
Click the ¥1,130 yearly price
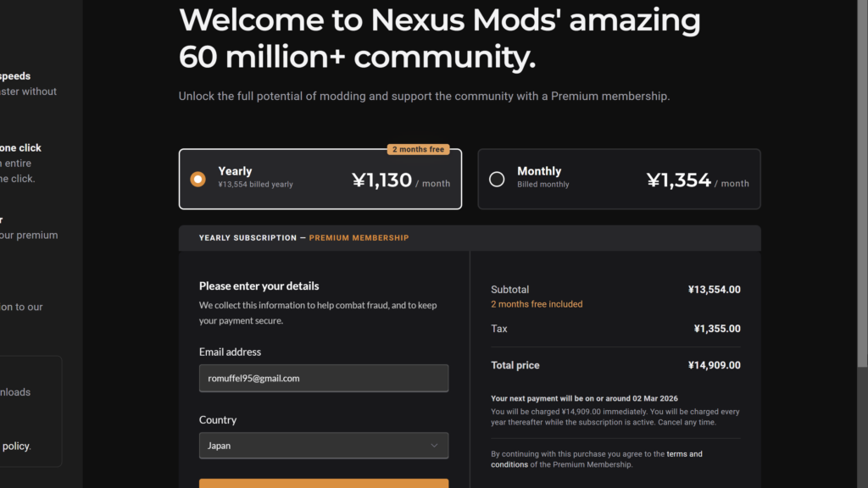click(381, 180)
